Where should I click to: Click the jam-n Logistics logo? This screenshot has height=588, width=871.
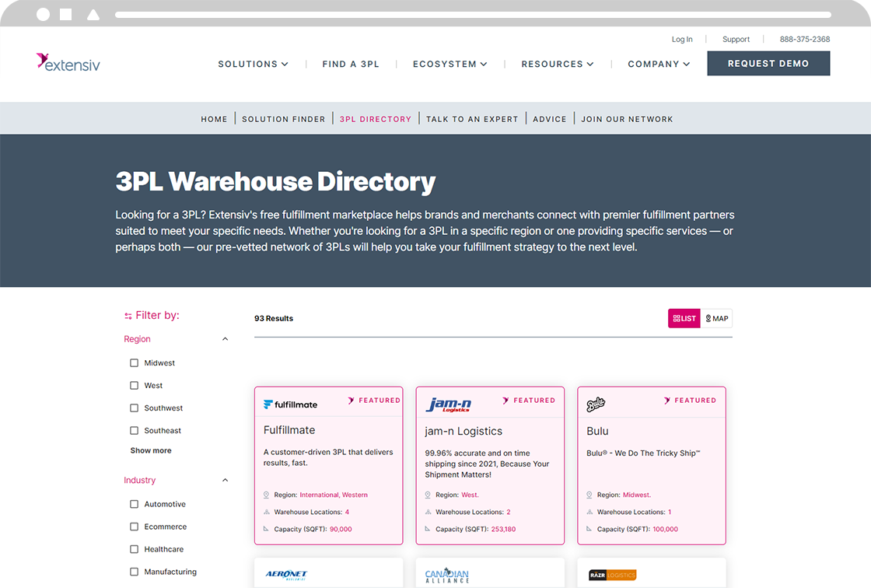[x=448, y=404]
